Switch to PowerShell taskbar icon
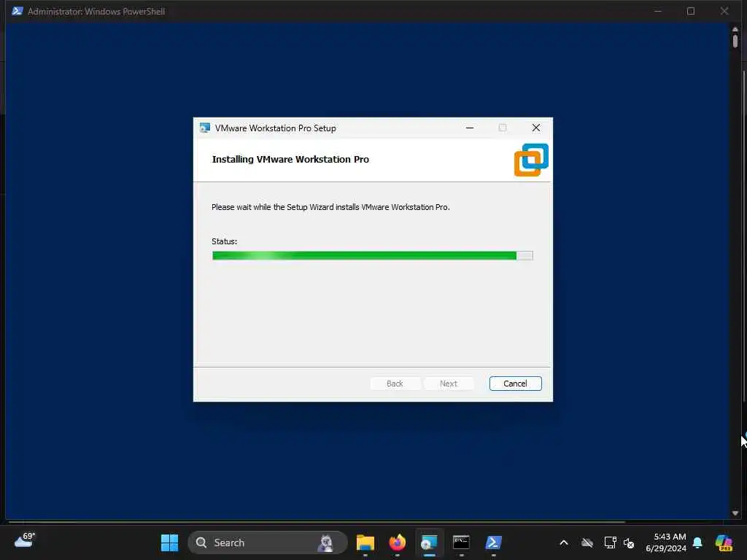Screen dimensions: 747x560 pos(493,542)
